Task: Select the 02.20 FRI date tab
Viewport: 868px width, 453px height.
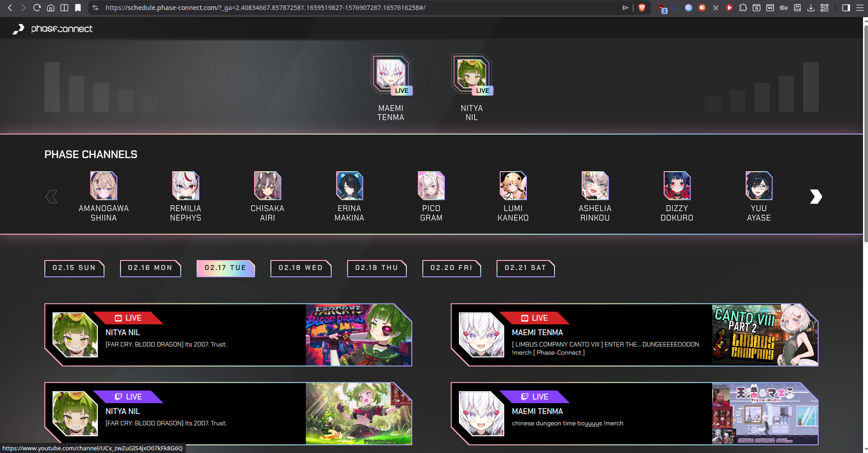Action: tap(452, 268)
